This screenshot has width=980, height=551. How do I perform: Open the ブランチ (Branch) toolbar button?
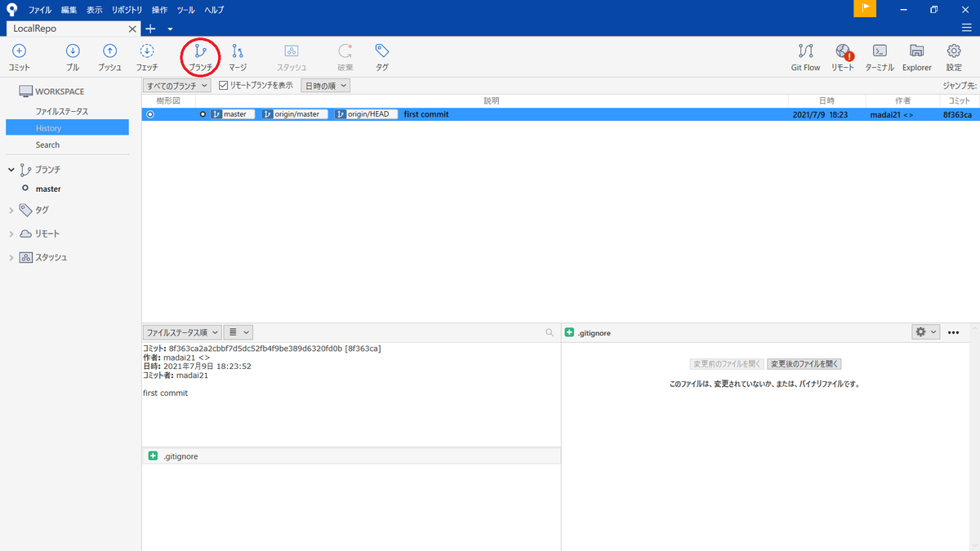pos(200,57)
